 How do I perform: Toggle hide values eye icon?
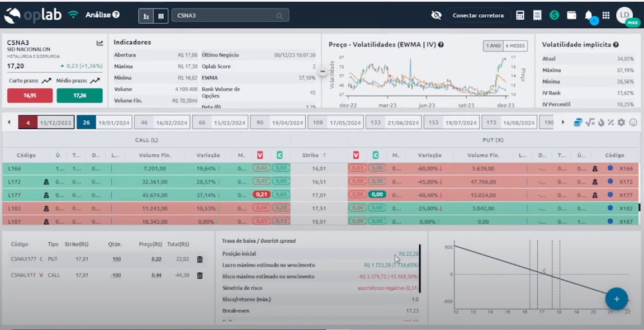[437, 16]
